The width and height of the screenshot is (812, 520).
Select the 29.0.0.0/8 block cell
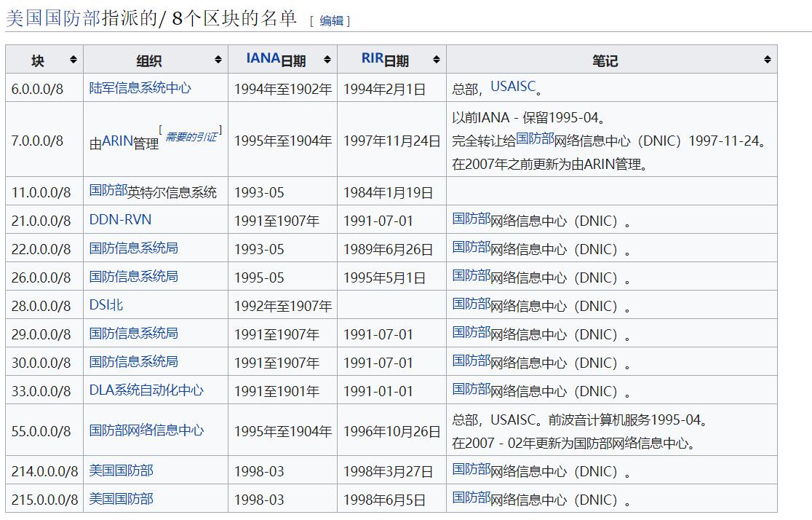point(44,334)
